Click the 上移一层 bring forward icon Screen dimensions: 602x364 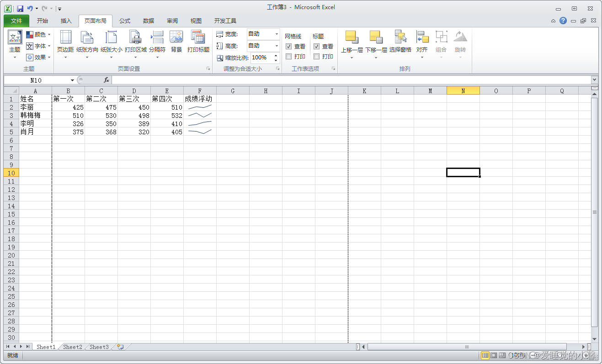pos(352,37)
